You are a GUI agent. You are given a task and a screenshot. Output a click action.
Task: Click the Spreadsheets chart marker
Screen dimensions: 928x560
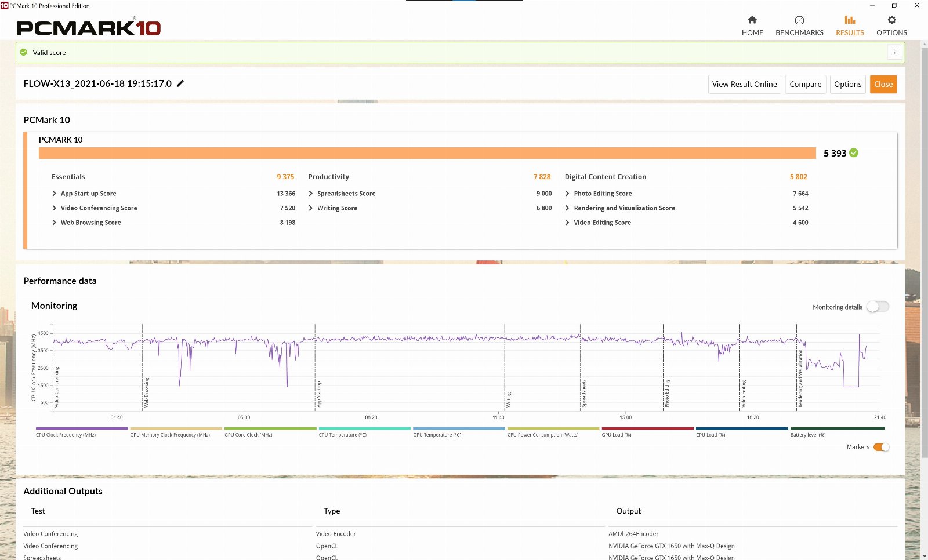[583, 394]
